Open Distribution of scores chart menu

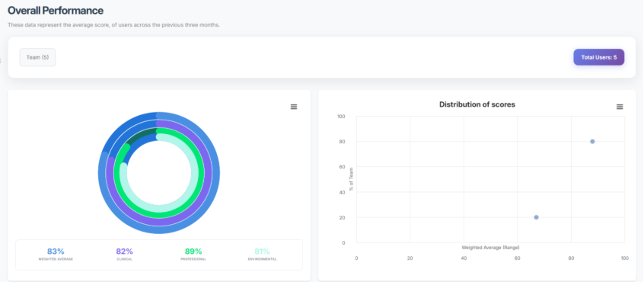click(x=620, y=107)
